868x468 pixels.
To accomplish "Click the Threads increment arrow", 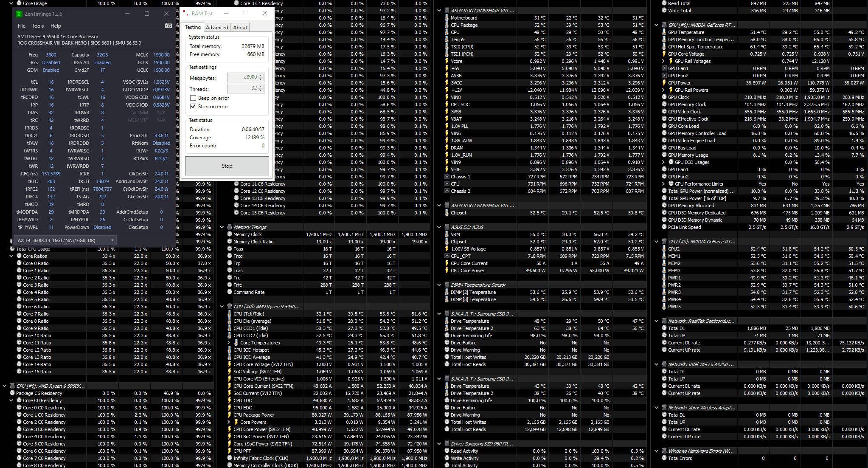I will click(x=261, y=86).
